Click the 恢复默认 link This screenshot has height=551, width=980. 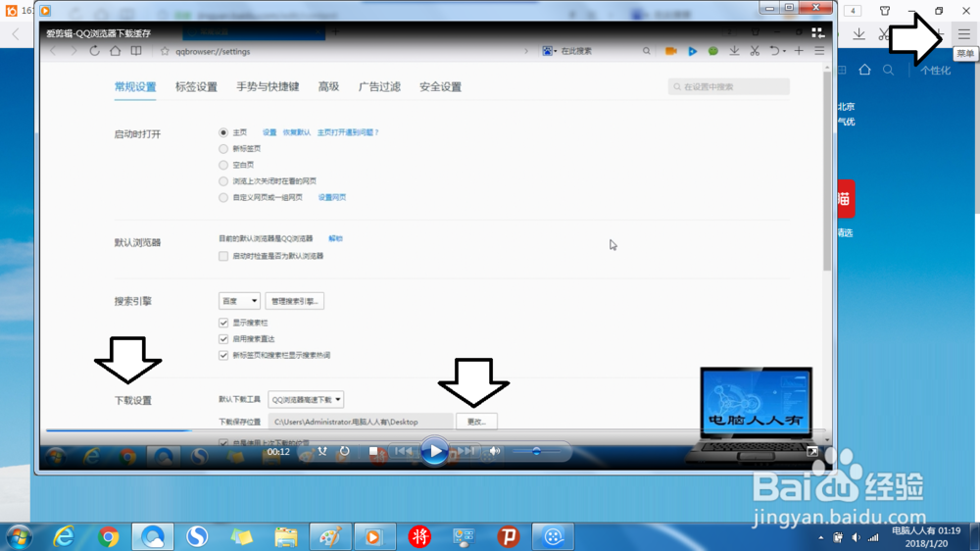pyautogui.click(x=297, y=132)
